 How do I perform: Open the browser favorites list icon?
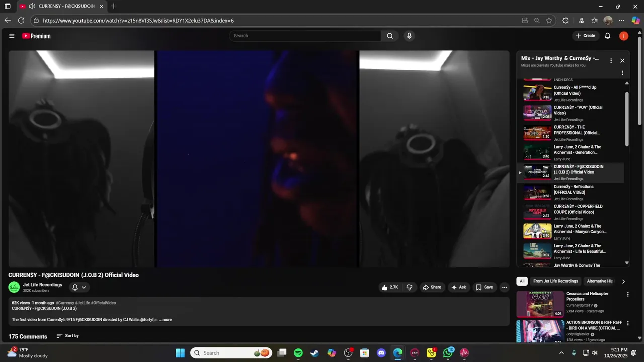[594, 21]
